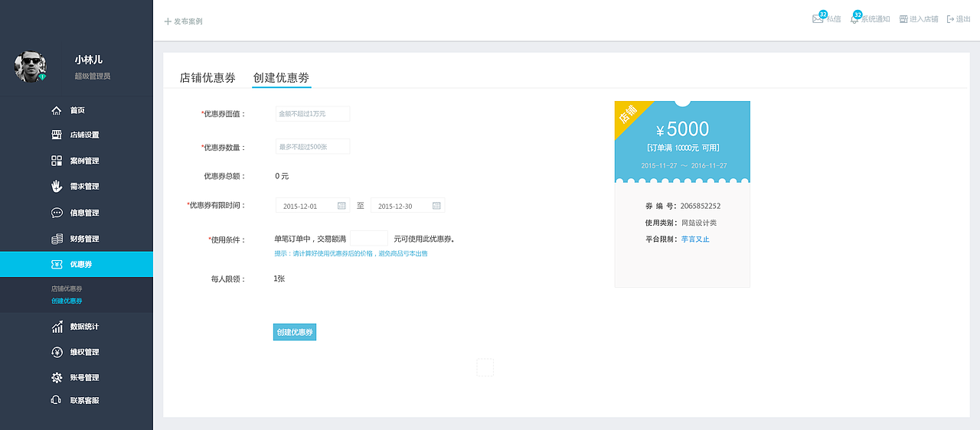The width and height of the screenshot is (980, 430).
Task: Open 店铺设置 store settings icon
Action: [x=57, y=135]
